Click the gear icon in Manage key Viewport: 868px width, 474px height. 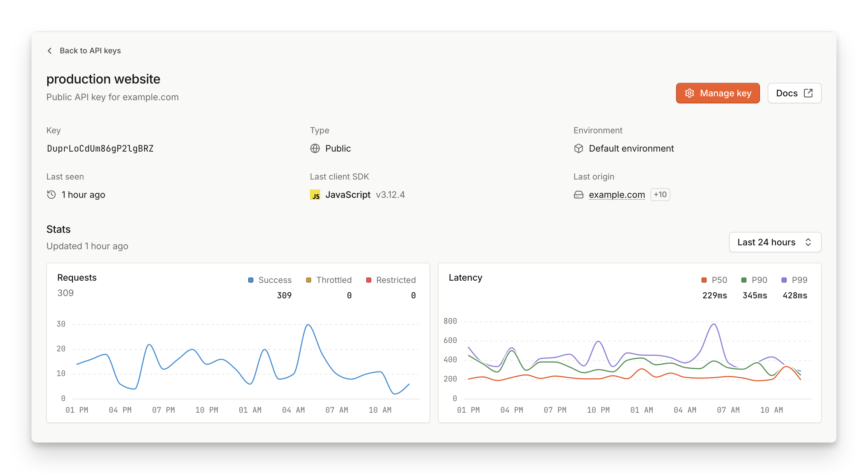click(x=689, y=93)
